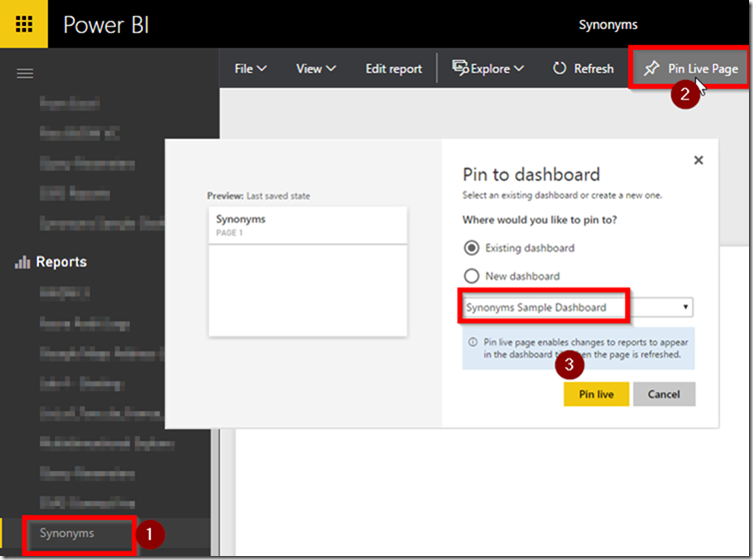
Task: Click Edit report in the toolbar
Action: [x=393, y=69]
